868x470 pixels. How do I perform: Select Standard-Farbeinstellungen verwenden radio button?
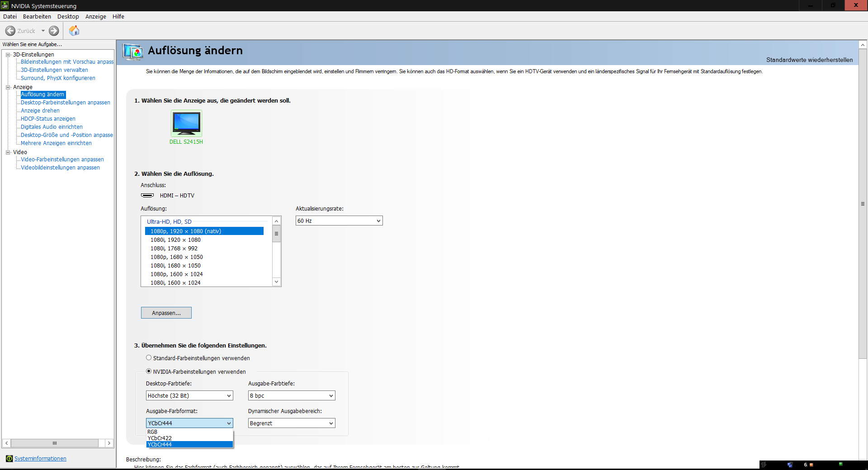(149, 358)
